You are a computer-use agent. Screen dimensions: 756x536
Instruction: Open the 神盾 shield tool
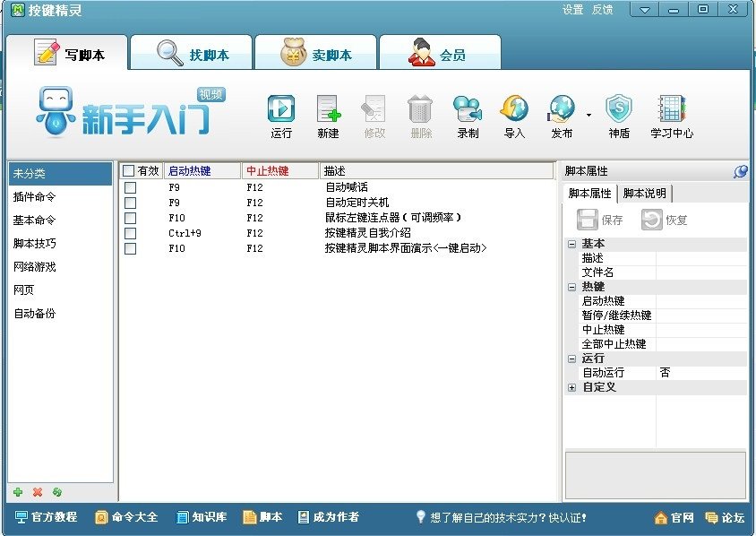point(619,117)
